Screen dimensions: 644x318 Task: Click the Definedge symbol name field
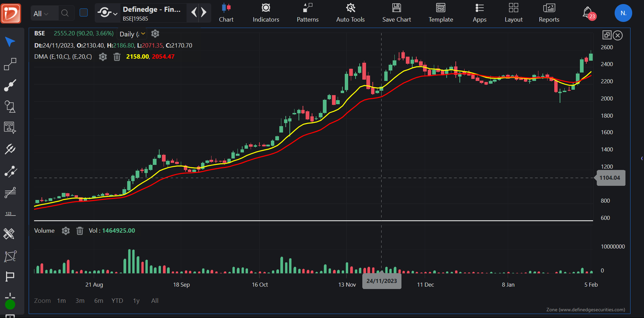[x=153, y=13]
